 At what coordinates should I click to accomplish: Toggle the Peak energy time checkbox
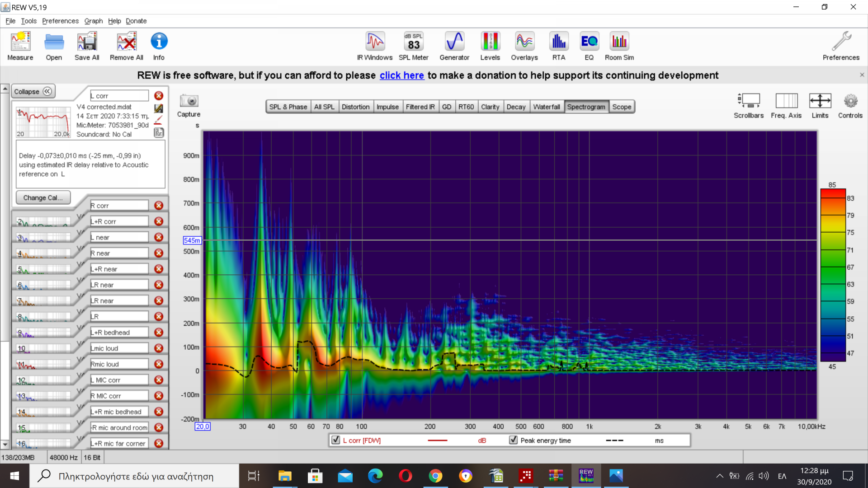pyautogui.click(x=514, y=440)
